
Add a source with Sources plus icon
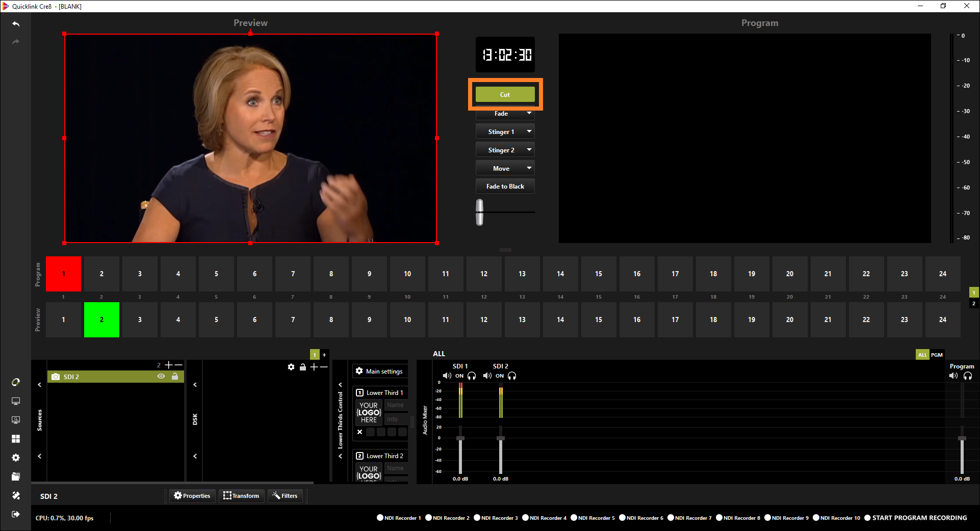coord(169,365)
